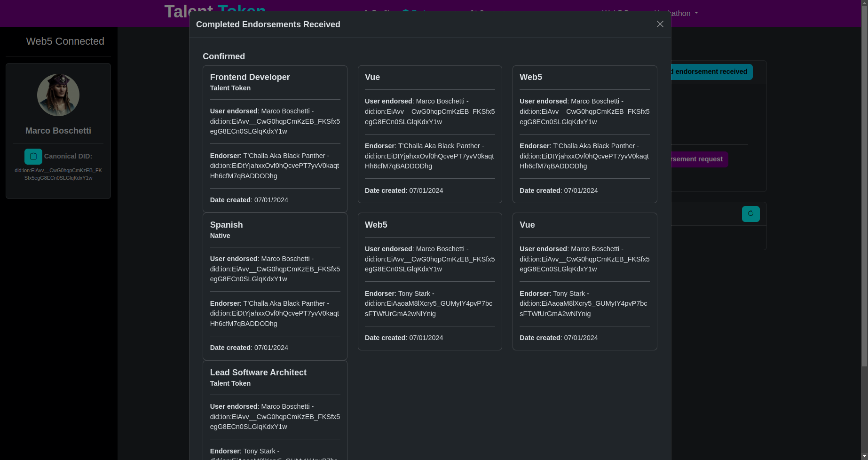Select User endorsed line in Spanish card
Image resolution: width=868 pixels, height=460 pixels.
(275, 269)
